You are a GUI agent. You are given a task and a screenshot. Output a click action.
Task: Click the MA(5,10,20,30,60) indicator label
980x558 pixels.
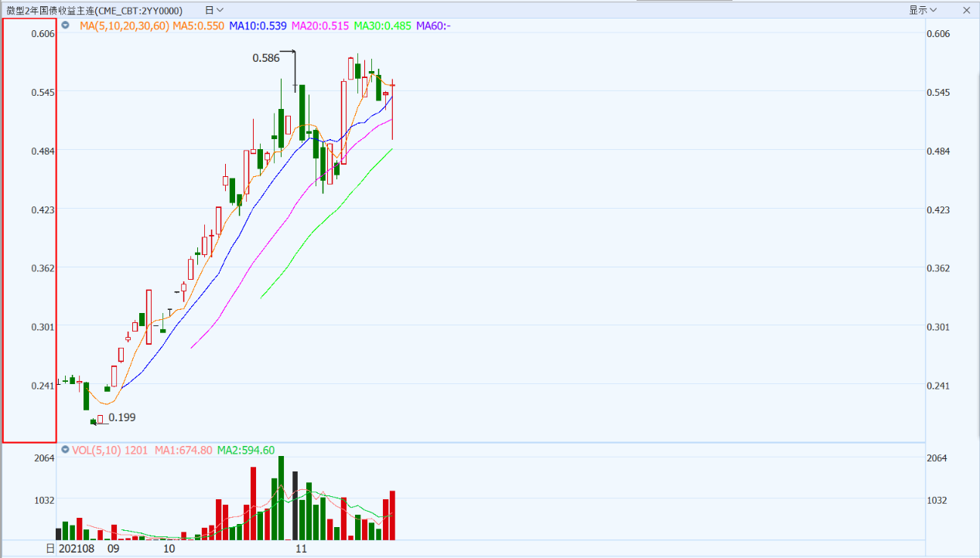pos(124,26)
